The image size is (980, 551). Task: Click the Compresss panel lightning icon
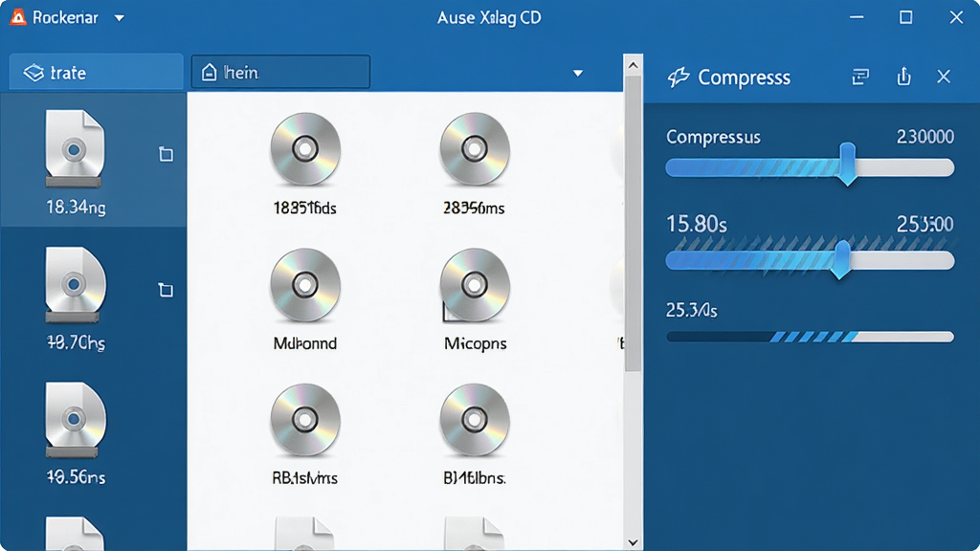click(679, 77)
